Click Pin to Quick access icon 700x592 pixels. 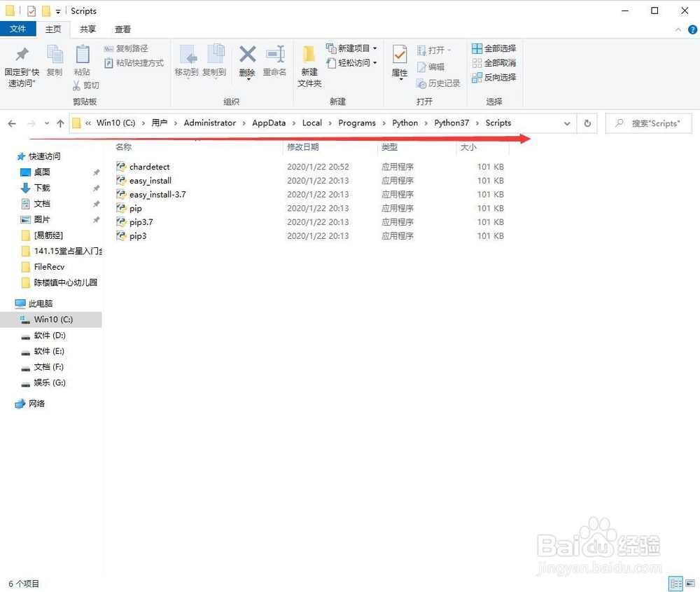pyautogui.click(x=22, y=55)
